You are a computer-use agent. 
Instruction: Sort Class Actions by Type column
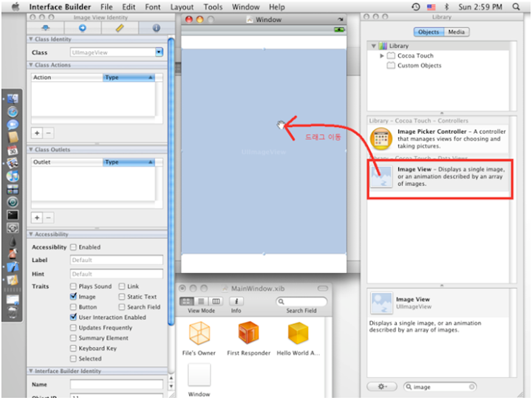click(129, 77)
